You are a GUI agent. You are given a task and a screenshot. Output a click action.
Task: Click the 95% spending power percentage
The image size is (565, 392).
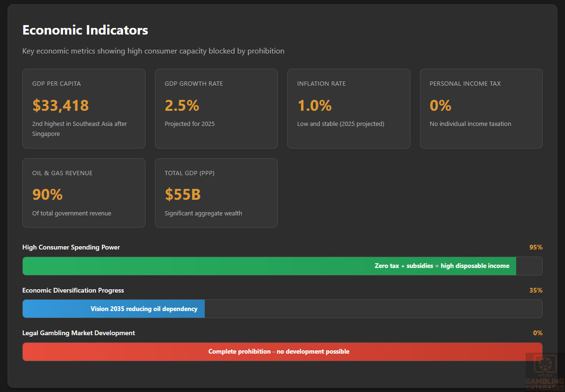click(x=536, y=247)
